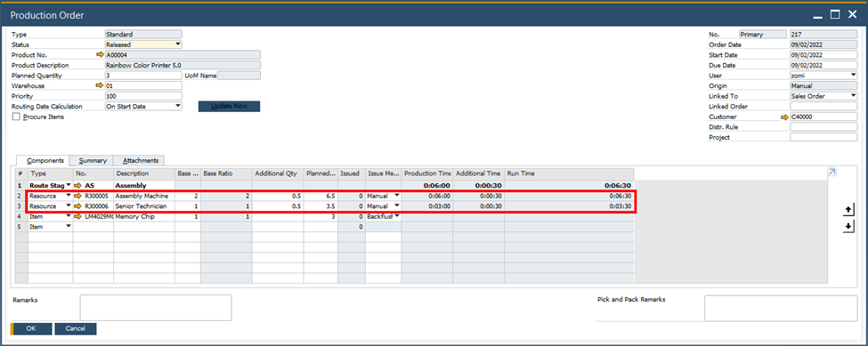Open link arrow for Route Stage AS
Screen dimensions: 868x346
pyautogui.click(x=78, y=186)
